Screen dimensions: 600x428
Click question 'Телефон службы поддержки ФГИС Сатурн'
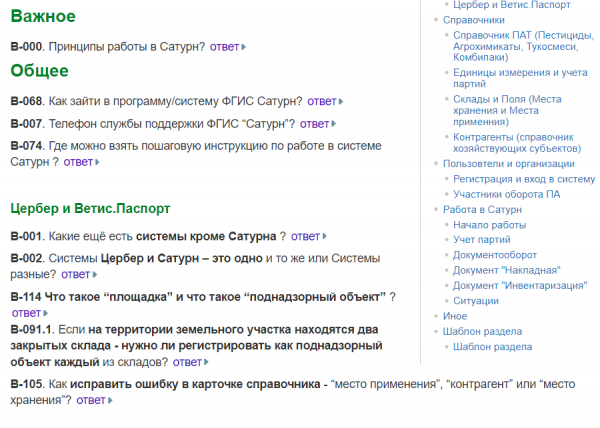tap(172, 124)
